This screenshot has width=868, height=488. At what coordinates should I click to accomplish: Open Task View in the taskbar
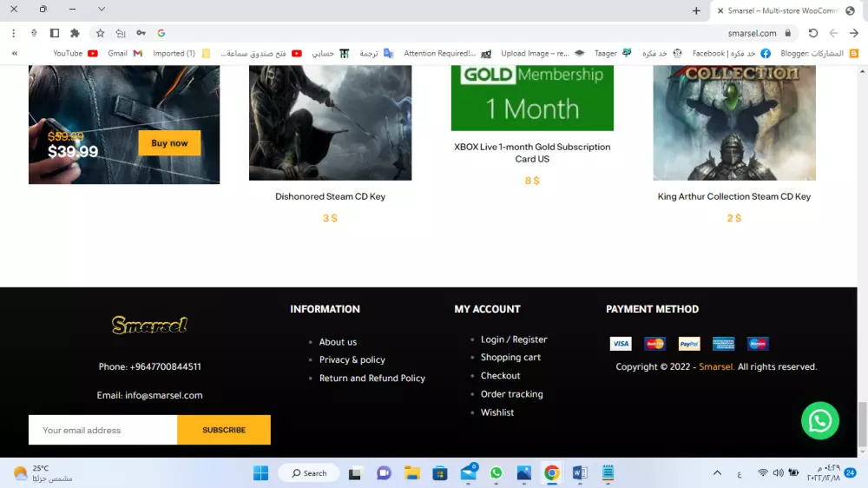point(355,473)
